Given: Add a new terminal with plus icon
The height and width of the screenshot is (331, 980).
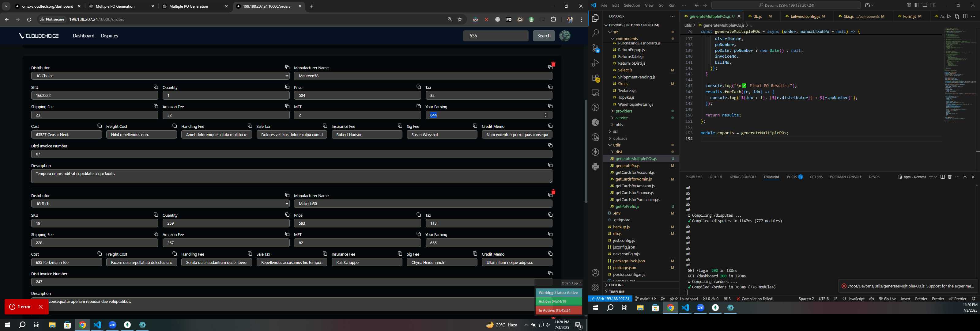Looking at the screenshot, I should pos(931,177).
